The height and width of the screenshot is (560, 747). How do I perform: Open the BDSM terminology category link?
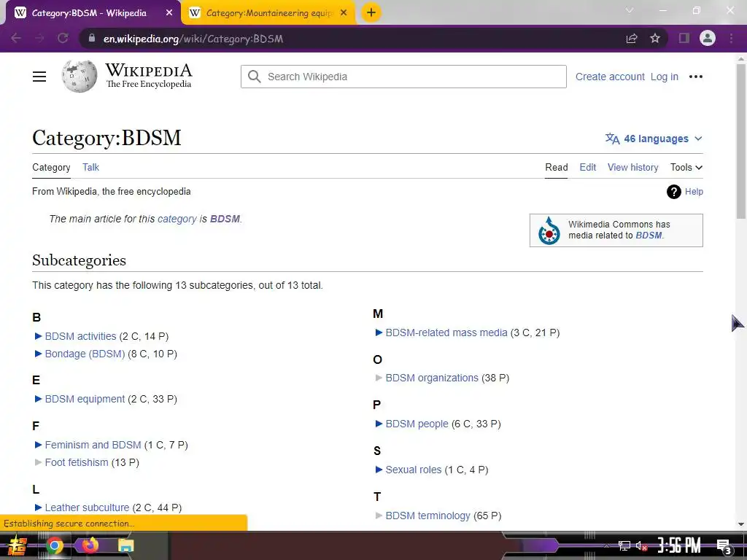(x=427, y=516)
